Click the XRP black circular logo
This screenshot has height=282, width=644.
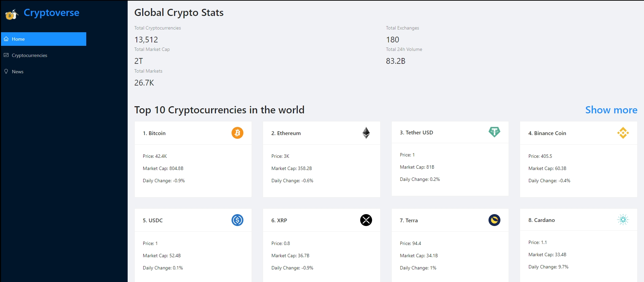click(366, 220)
